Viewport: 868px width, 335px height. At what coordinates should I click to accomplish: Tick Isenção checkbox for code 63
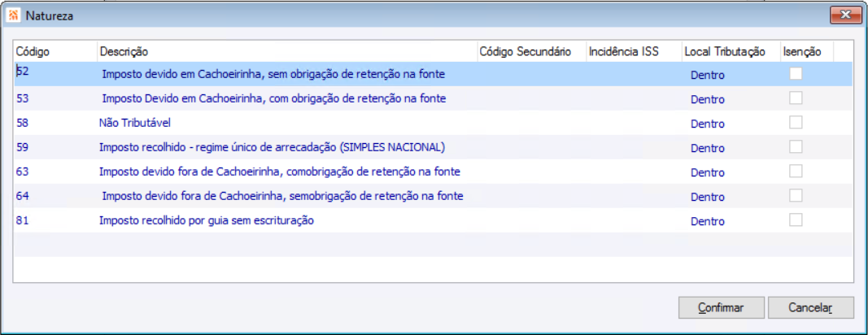tap(796, 172)
